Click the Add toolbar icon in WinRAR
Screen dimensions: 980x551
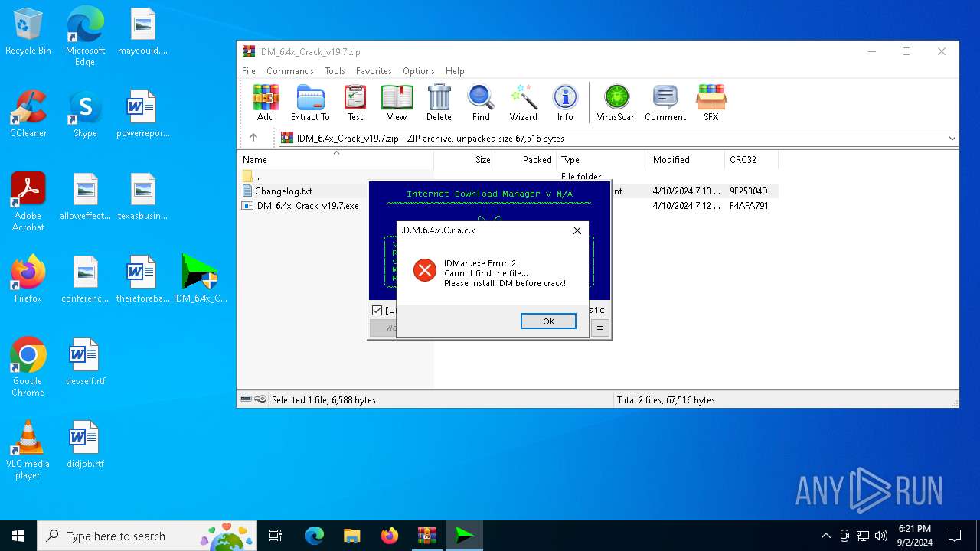pyautogui.click(x=266, y=103)
